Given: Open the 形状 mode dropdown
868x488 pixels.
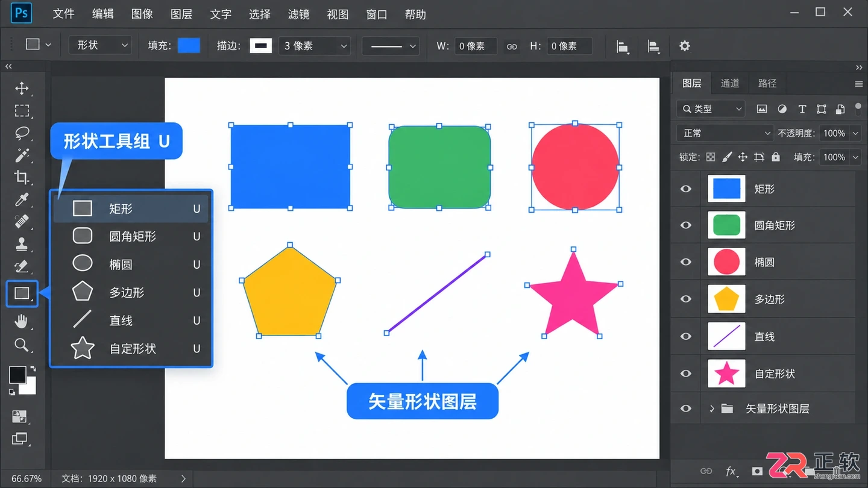Looking at the screenshot, I should pyautogui.click(x=101, y=45).
